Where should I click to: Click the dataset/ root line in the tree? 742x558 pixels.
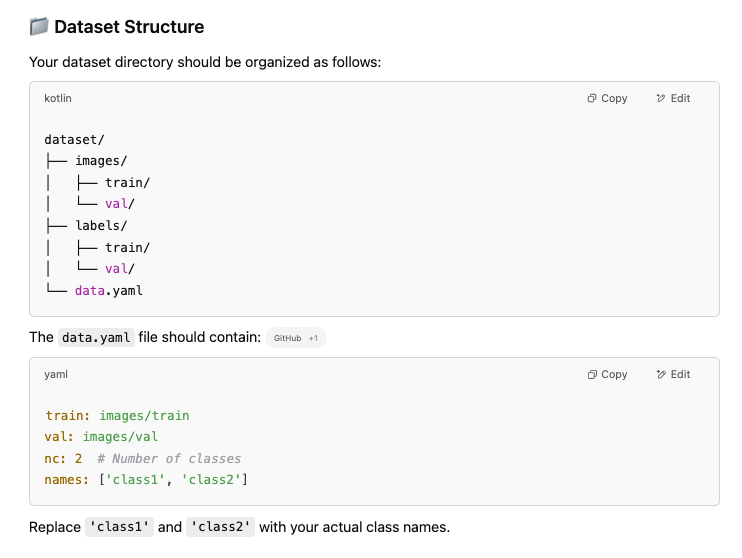[74, 140]
